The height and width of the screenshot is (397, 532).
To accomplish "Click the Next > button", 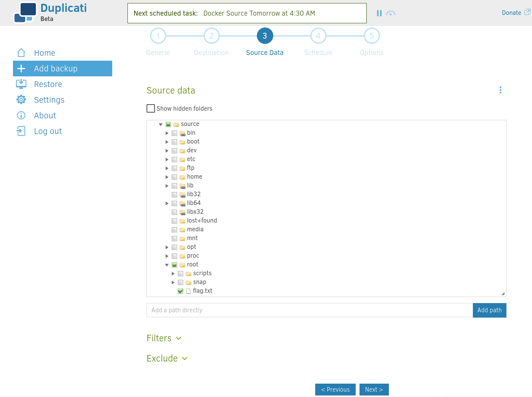I will point(374,389).
